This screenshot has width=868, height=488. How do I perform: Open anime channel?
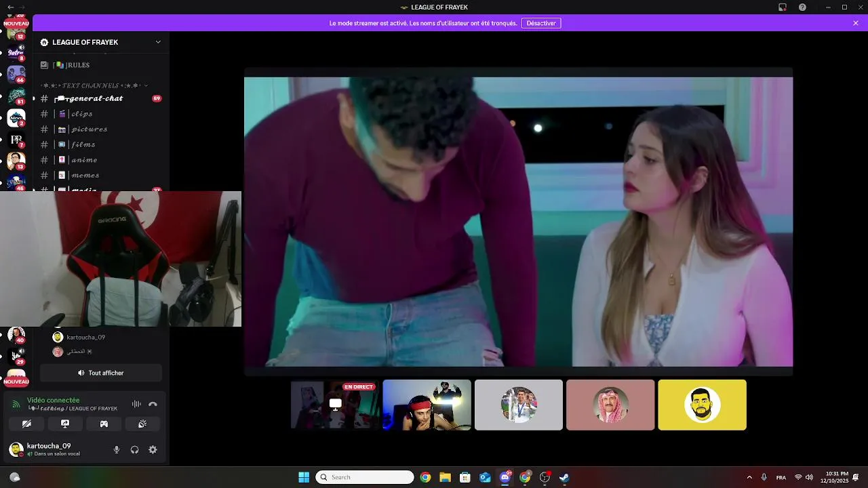point(101,160)
